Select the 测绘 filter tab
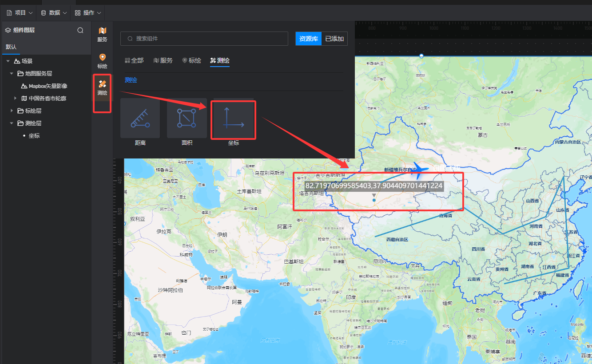Viewport: 592px width, 364px height. coord(220,60)
